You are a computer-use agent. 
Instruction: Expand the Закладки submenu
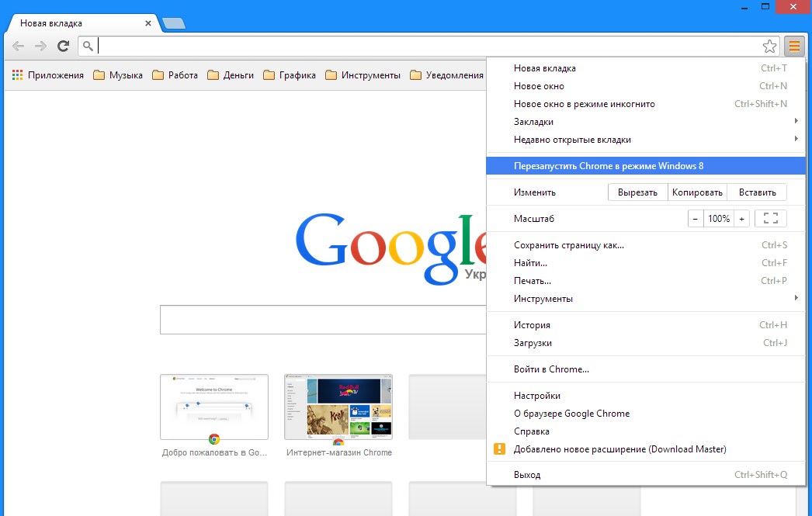pyautogui.click(x=646, y=122)
